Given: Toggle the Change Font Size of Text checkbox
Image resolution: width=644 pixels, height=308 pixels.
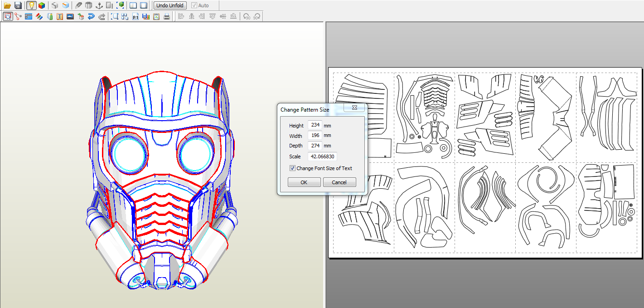Looking at the screenshot, I should (x=292, y=168).
